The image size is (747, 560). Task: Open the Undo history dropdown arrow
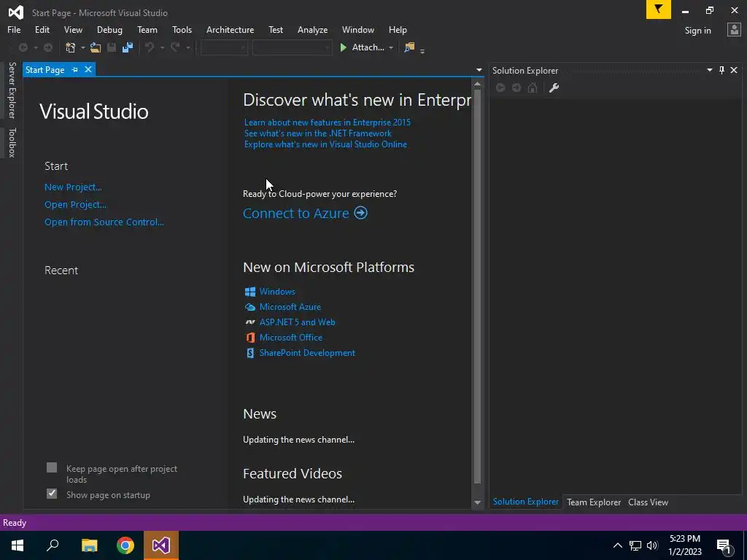pyautogui.click(x=162, y=47)
